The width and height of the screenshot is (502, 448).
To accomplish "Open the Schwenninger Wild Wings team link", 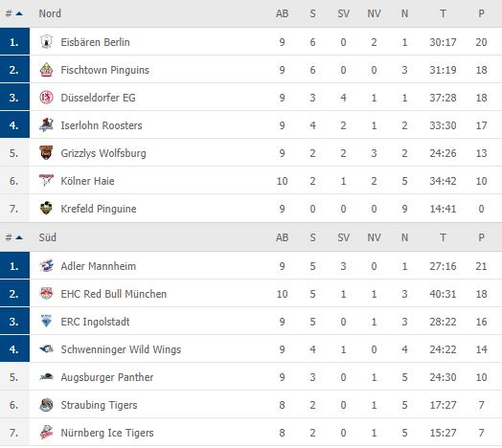I will coord(121,349).
